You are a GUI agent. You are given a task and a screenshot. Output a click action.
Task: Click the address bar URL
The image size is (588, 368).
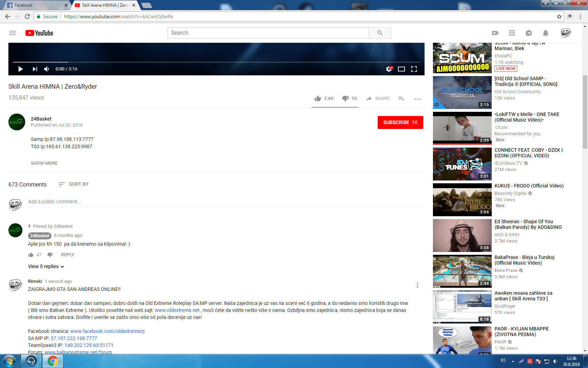[x=118, y=16]
